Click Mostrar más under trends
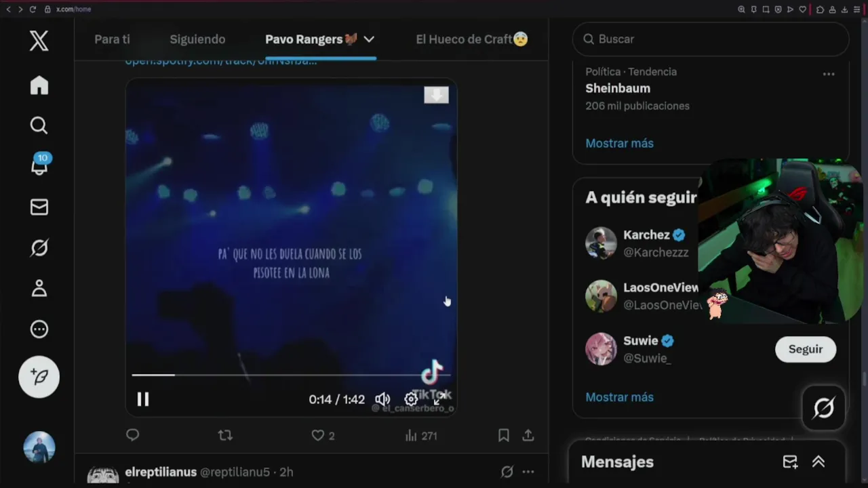The width and height of the screenshot is (868, 488). point(619,143)
